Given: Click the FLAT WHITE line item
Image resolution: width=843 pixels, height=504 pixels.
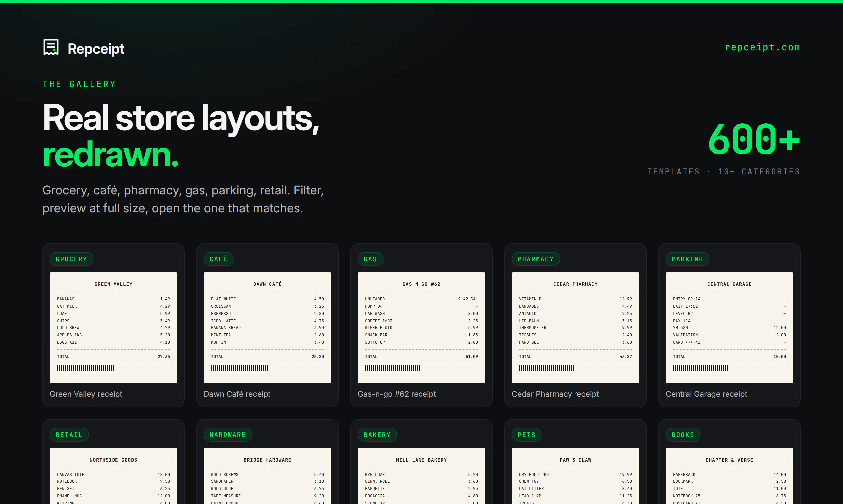Looking at the screenshot, I should pyautogui.click(x=268, y=299).
